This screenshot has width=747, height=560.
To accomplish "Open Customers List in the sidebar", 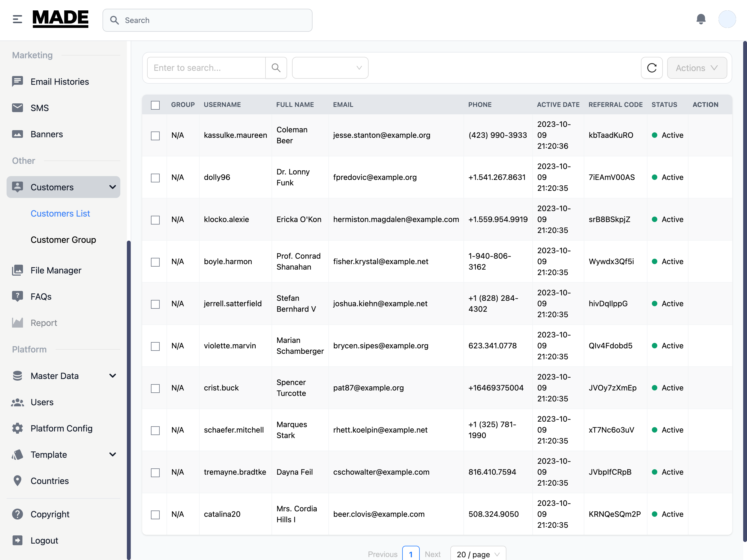I will tap(60, 214).
